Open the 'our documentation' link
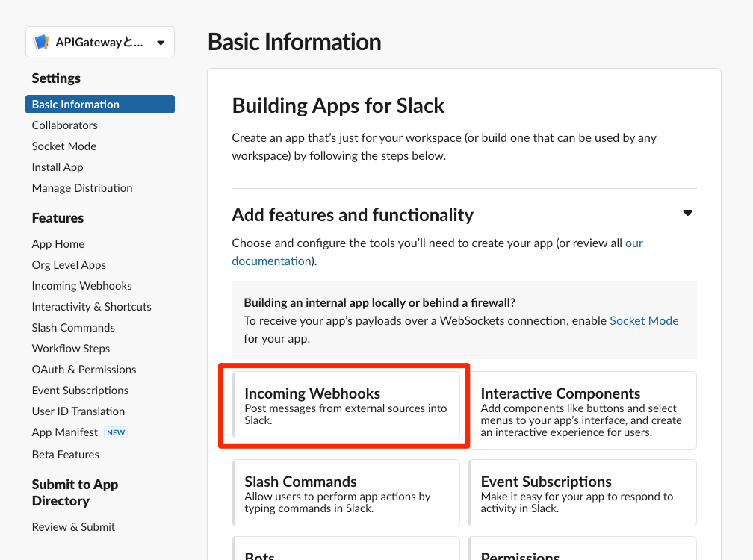The width and height of the screenshot is (753, 560). (x=271, y=261)
